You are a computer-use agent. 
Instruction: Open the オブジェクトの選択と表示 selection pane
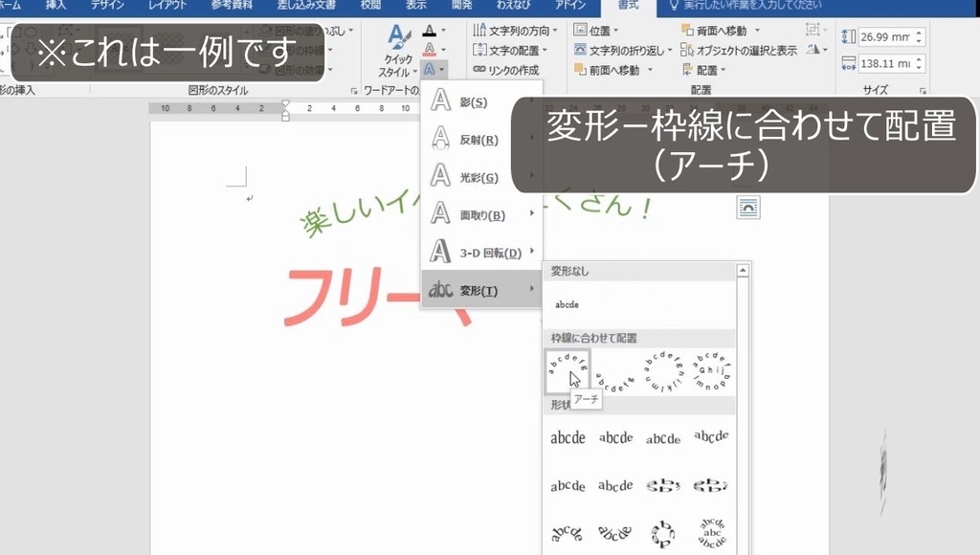coord(739,50)
